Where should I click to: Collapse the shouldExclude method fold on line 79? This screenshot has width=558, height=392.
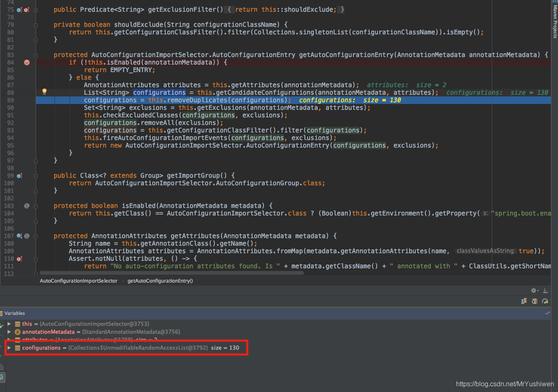click(x=36, y=25)
